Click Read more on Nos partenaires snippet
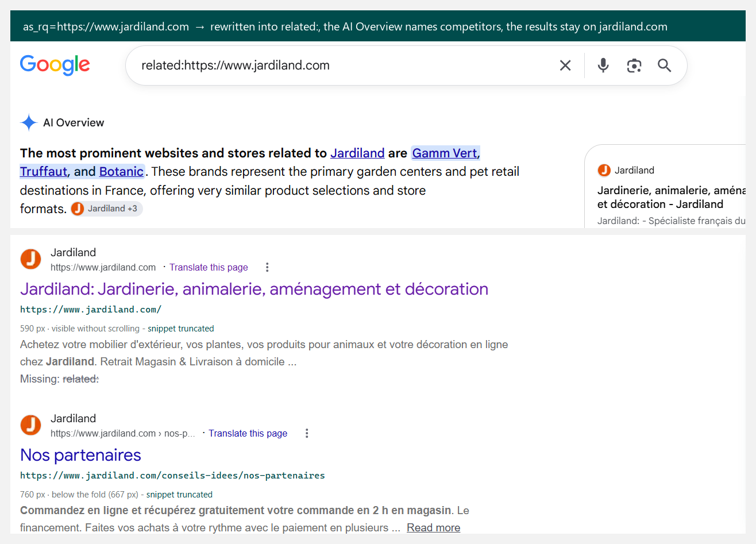The height and width of the screenshot is (544, 756). click(433, 527)
